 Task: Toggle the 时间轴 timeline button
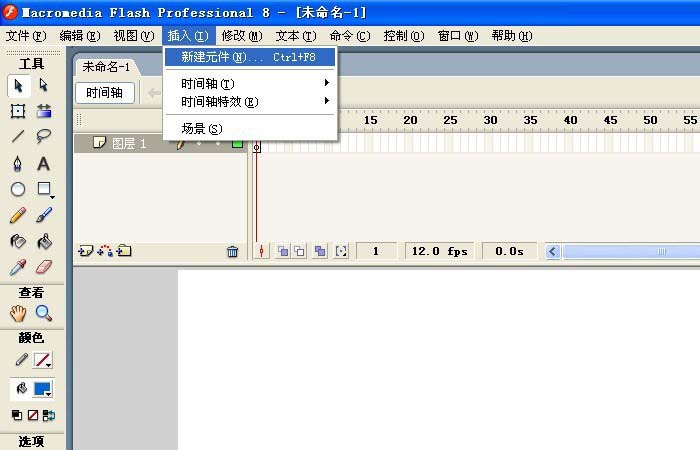pos(104,93)
